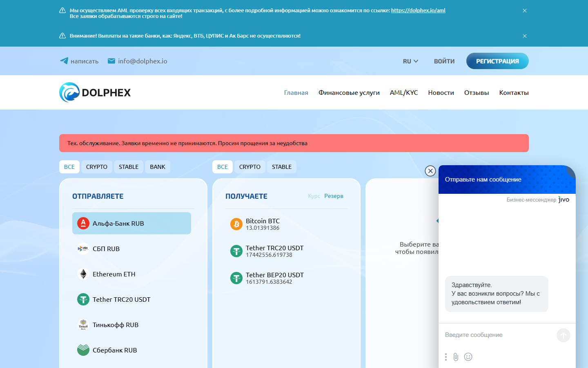The width and height of the screenshot is (588, 368).
Task: Click the Jivo brand logo
Action: tap(564, 200)
